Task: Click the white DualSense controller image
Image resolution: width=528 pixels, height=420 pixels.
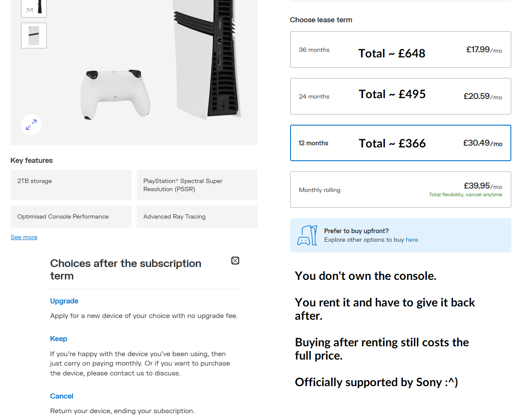Action: [x=115, y=93]
